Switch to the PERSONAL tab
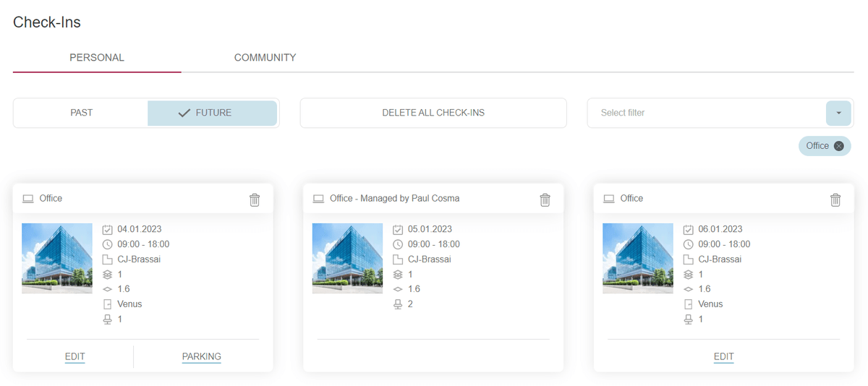The height and width of the screenshot is (386, 868). tap(97, 58)
